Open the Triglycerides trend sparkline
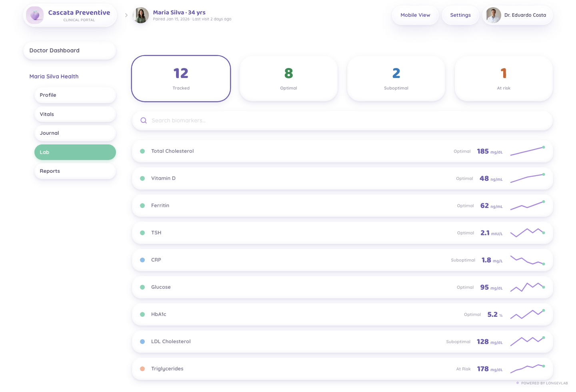Image resolution: width=576 pixels, height=392 pixels. point(528,368)
